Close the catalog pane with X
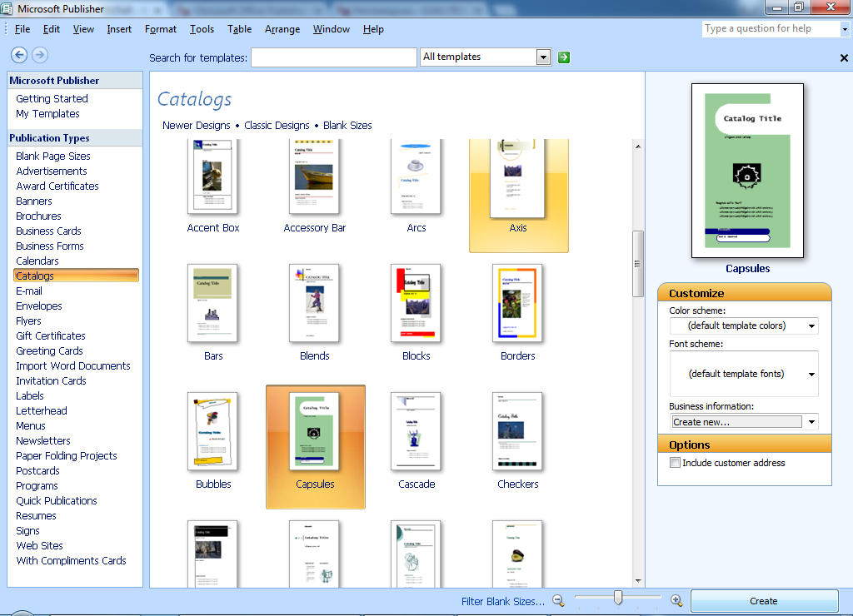The image size is (853, 616). coord(844,57)
